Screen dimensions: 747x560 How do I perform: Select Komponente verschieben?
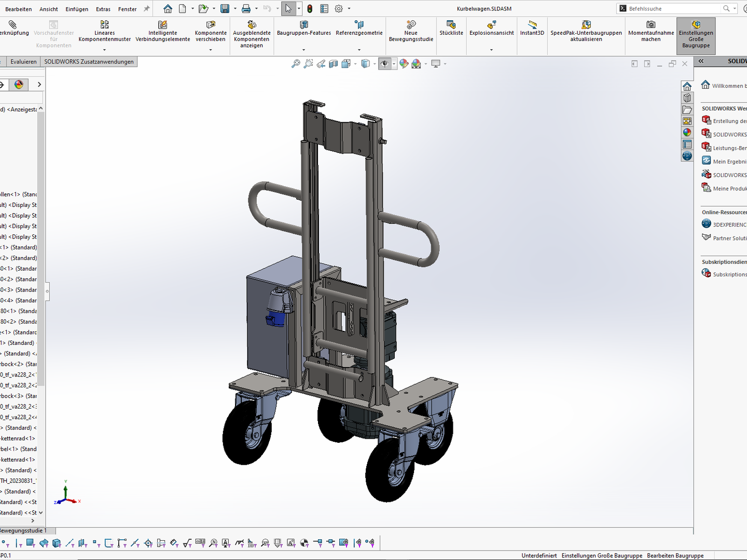pos(211,32)
